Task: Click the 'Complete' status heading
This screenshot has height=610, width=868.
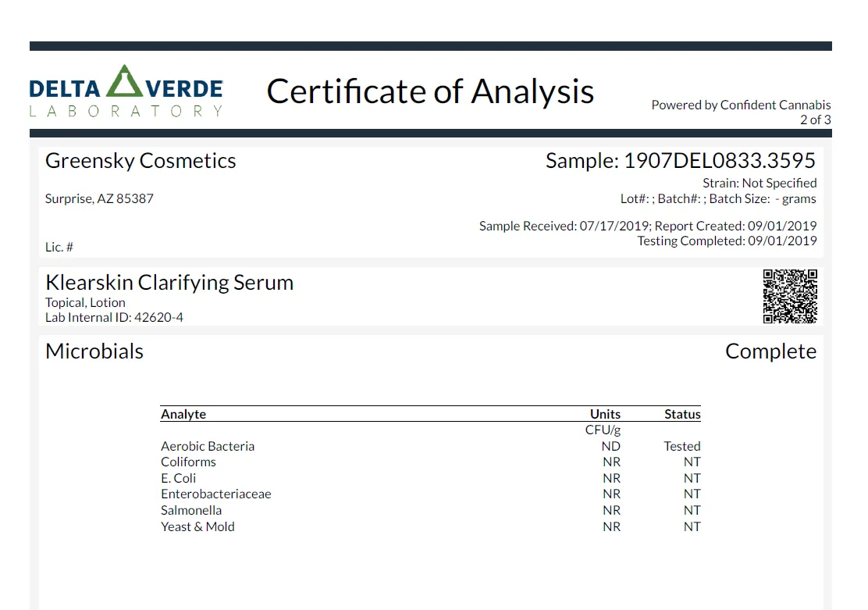Action: click(x=770, y=351)
